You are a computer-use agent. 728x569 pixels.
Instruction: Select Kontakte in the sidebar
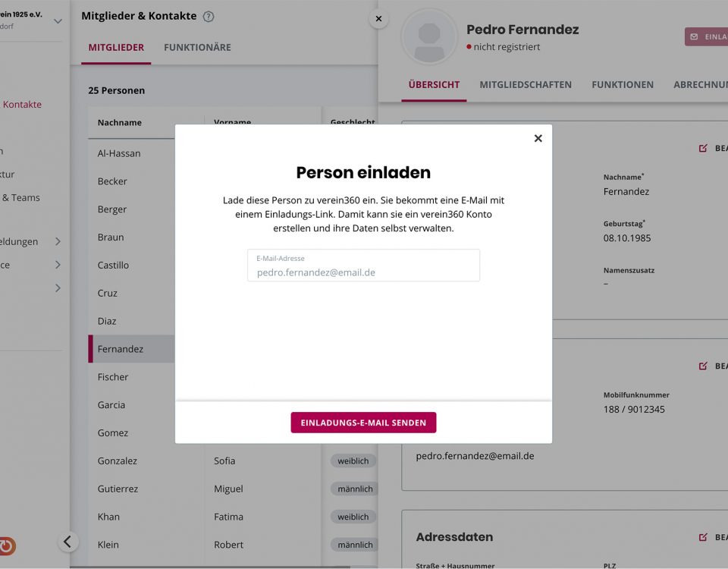[22, 105]
